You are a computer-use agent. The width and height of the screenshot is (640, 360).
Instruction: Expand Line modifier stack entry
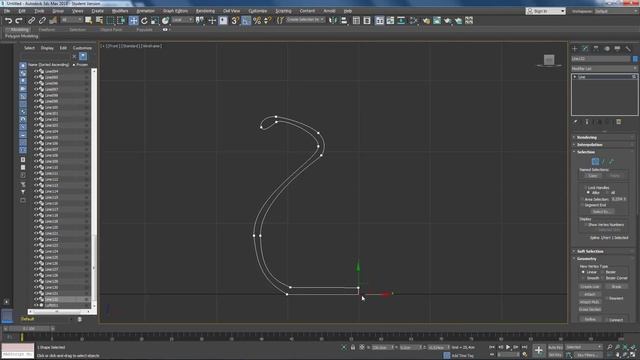click(575, 77)
